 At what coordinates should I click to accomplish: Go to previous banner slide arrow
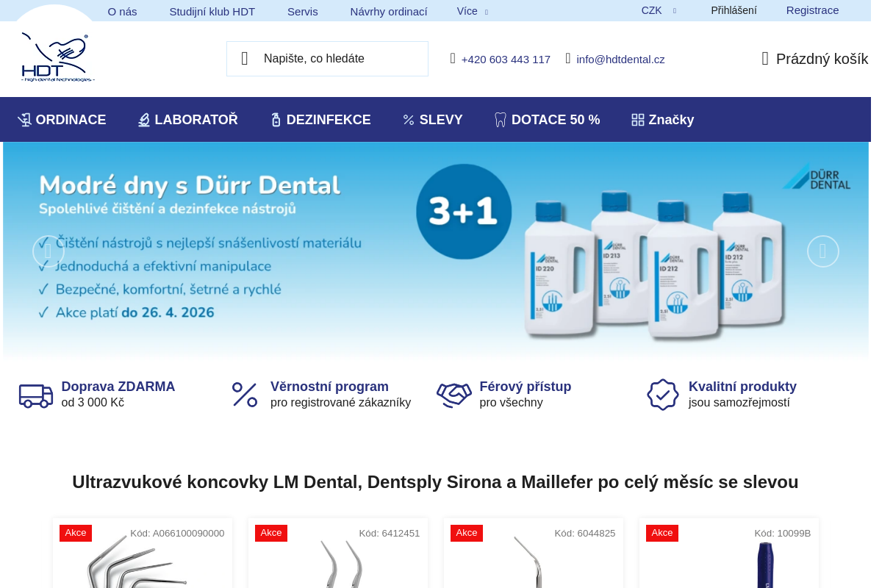[49, 251]
